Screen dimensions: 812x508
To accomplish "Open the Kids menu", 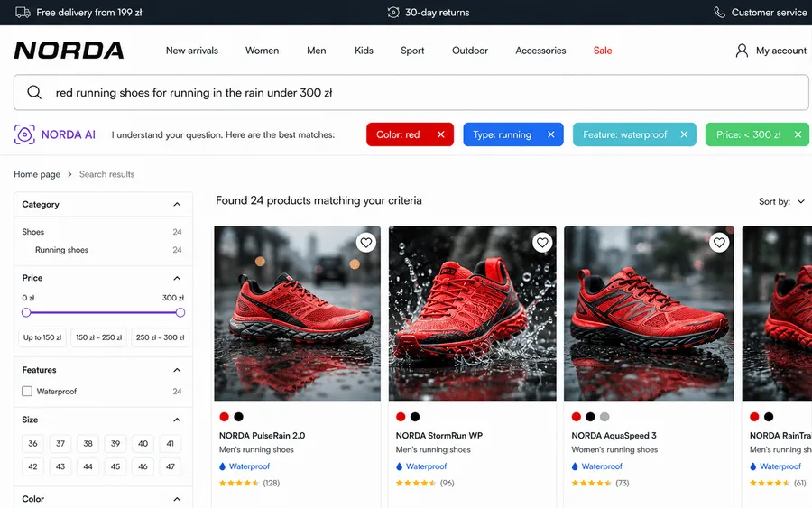I will coord(364,51).
